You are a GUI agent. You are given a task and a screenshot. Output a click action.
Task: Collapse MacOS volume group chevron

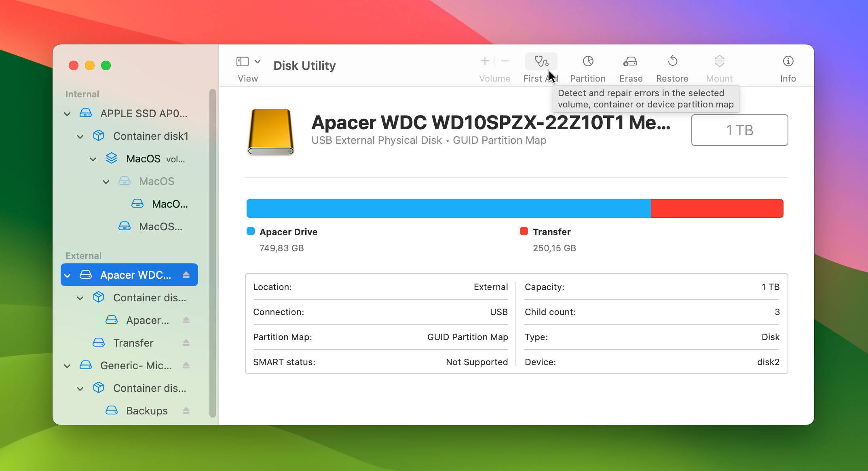93,159
